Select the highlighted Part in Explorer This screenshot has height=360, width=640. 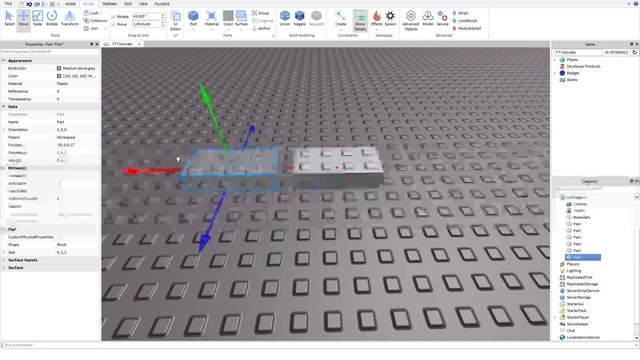click(x=583, y=257)
